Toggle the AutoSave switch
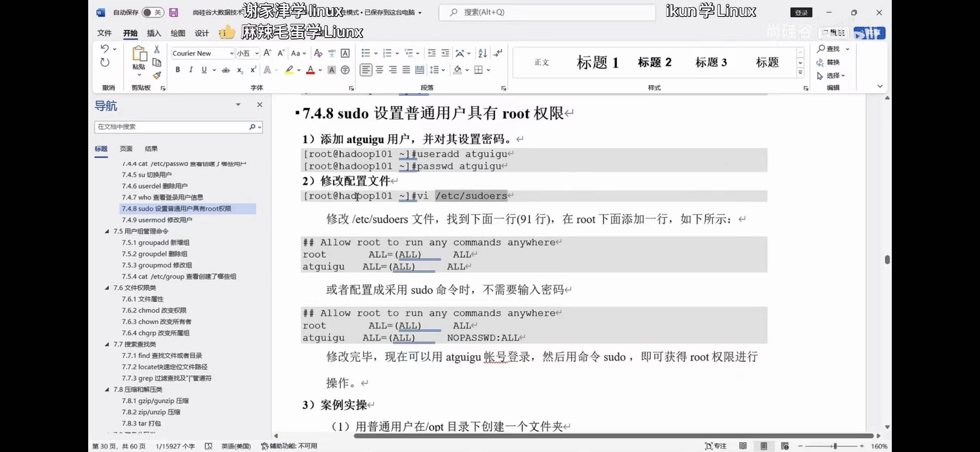Screen dimensions: 980x452 point(152,12)
